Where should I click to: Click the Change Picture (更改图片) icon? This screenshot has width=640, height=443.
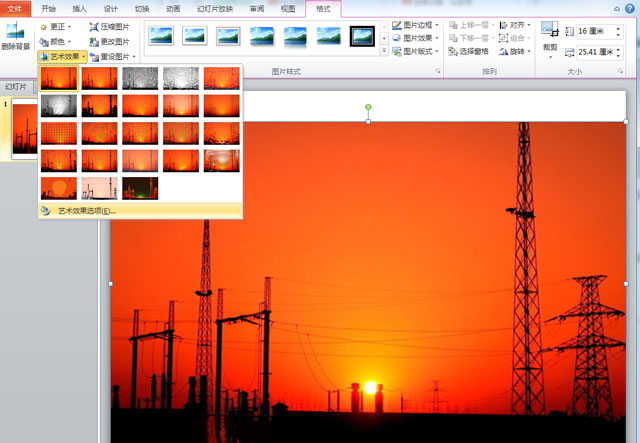94,42
